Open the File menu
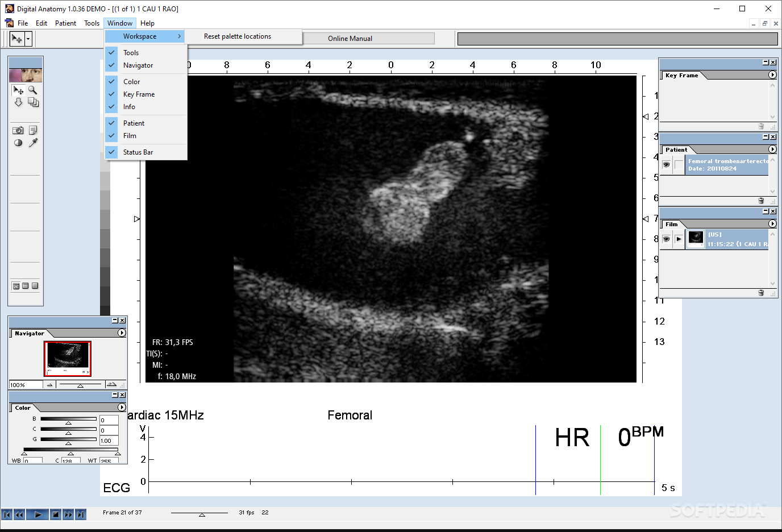Viewport: 782px width, 532px height. click(x=23, y=23)
